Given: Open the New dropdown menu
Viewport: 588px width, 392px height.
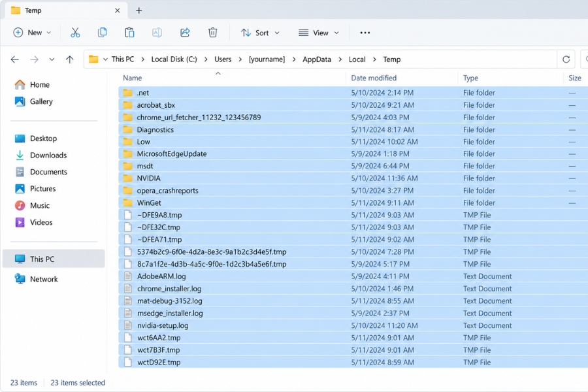Looking at the screenshot, I should point(32,33).
